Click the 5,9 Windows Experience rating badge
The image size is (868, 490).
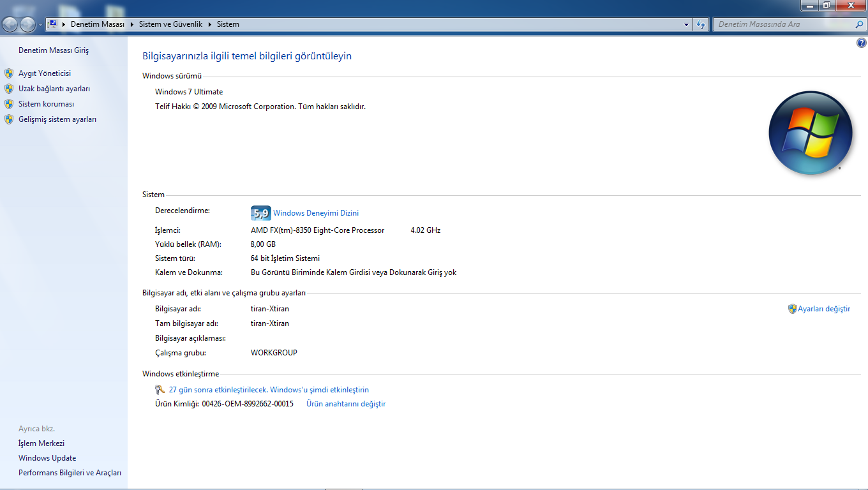coord(260,213)
